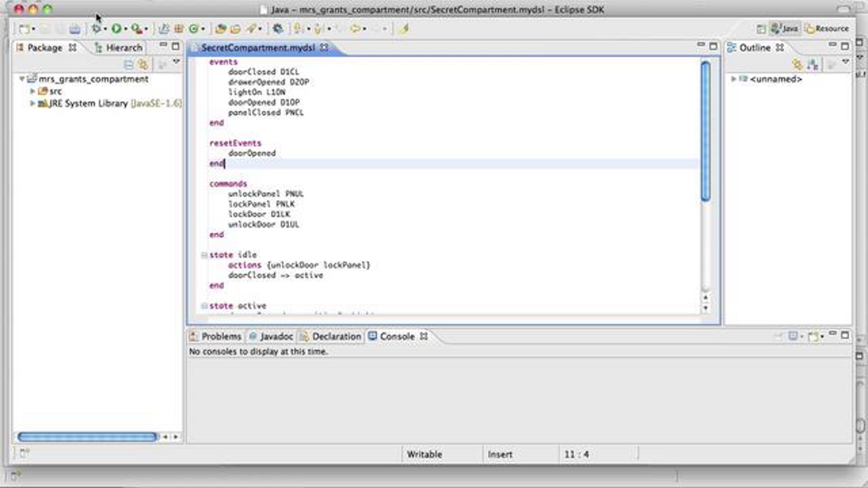Start debugging with the bug icon
The width and height of the screenshot is (868, 488).
tap(96, 28)
